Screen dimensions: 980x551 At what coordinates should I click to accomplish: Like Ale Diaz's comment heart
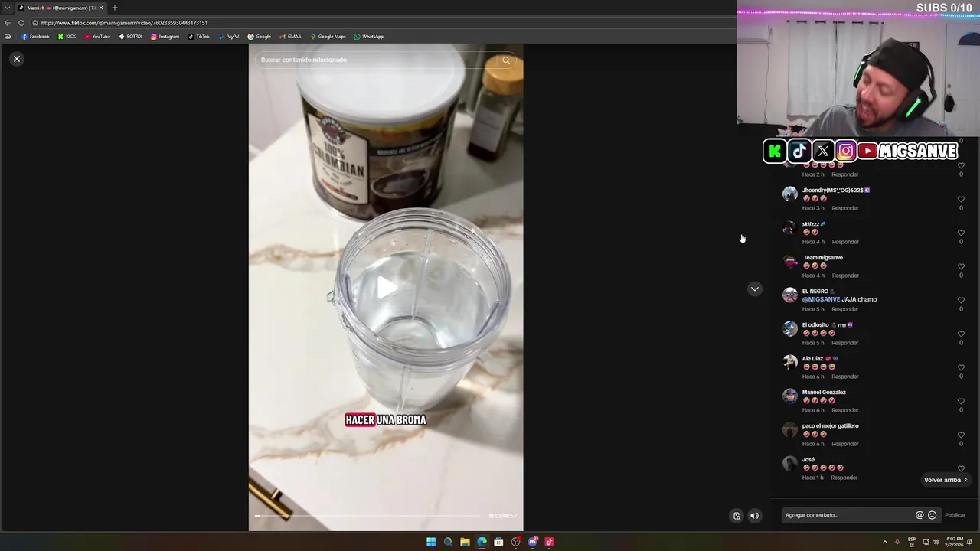[961, 368]
